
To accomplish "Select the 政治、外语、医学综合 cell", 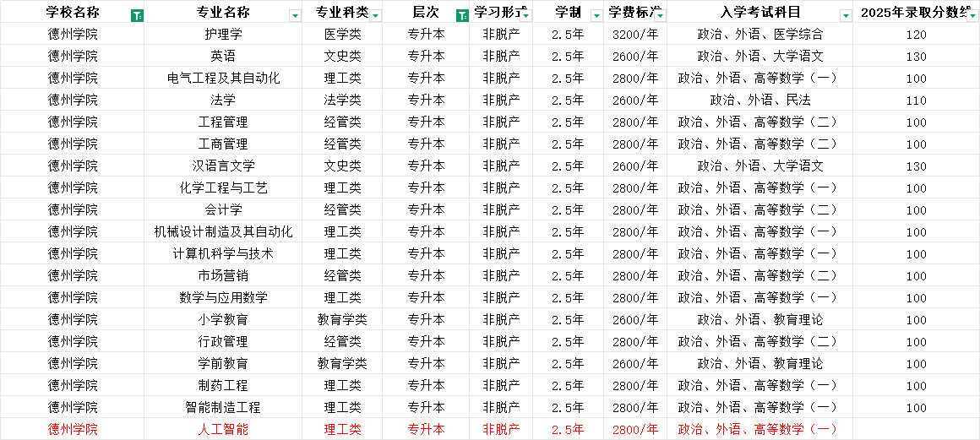I will (x=760, y=35).
